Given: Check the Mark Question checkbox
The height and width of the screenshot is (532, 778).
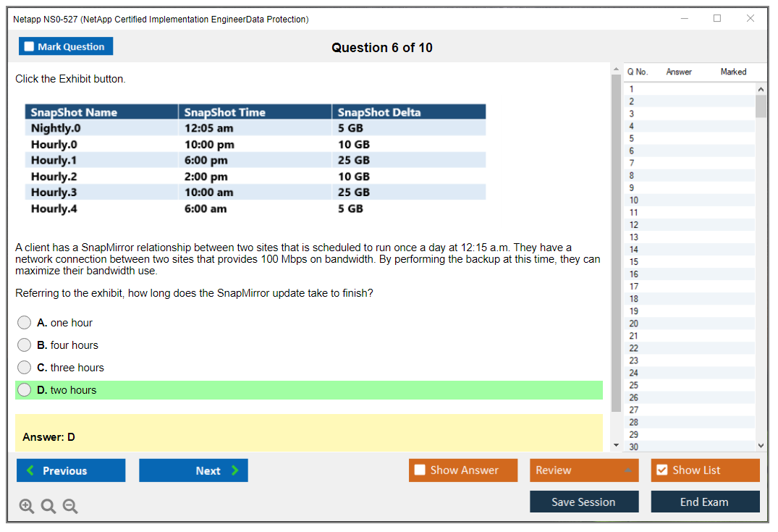Looking at the screenshot, I should (x=30, y=47).
